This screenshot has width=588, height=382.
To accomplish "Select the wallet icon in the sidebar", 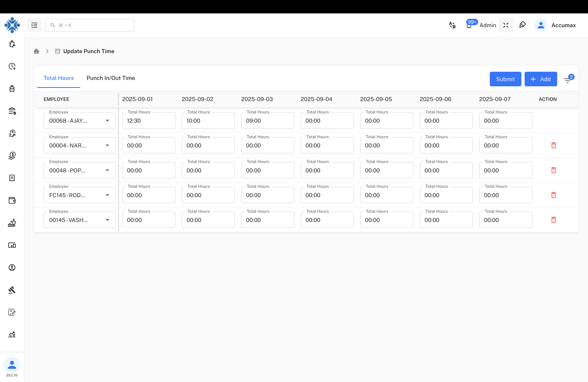I will coord(12,200).
